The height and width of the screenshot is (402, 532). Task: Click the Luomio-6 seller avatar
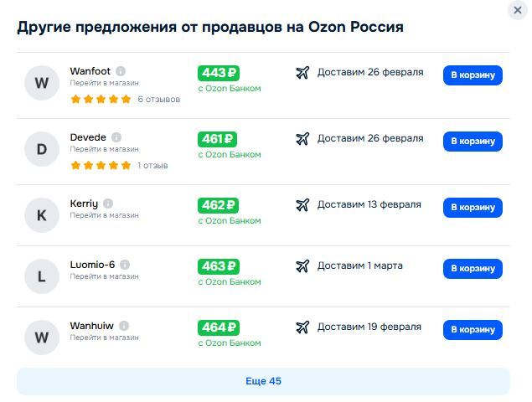click(x=42, y=276)
